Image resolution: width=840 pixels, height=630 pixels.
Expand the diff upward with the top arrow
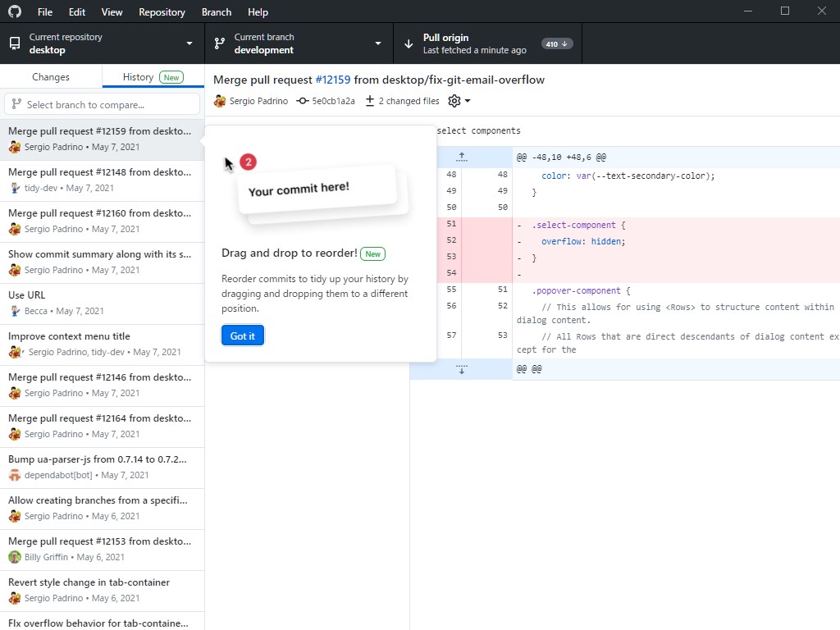tap(461, 157)
